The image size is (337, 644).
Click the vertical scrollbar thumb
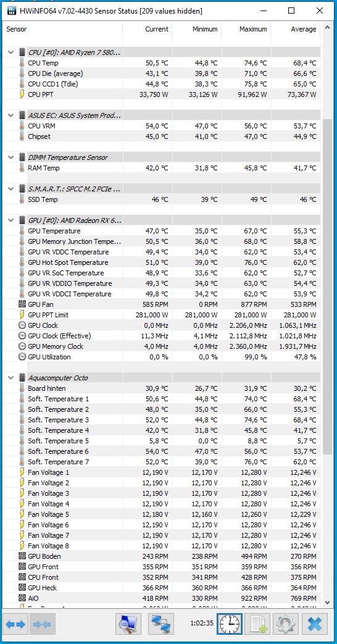327,286
